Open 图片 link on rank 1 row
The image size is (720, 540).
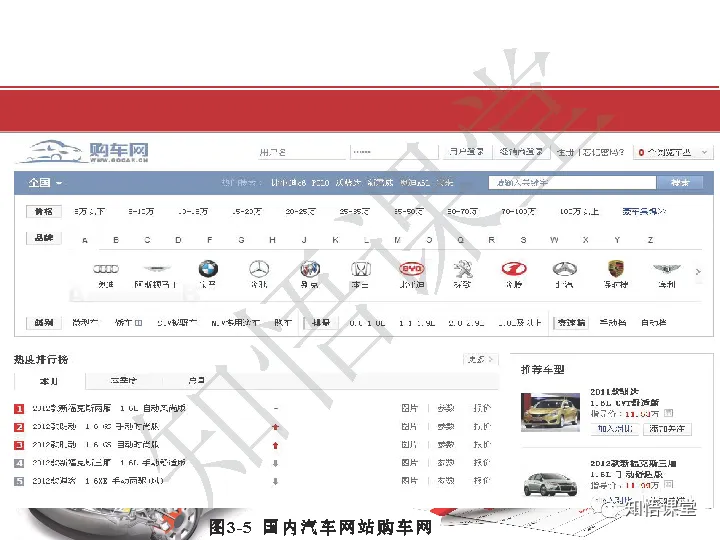(x=410, y=408)
